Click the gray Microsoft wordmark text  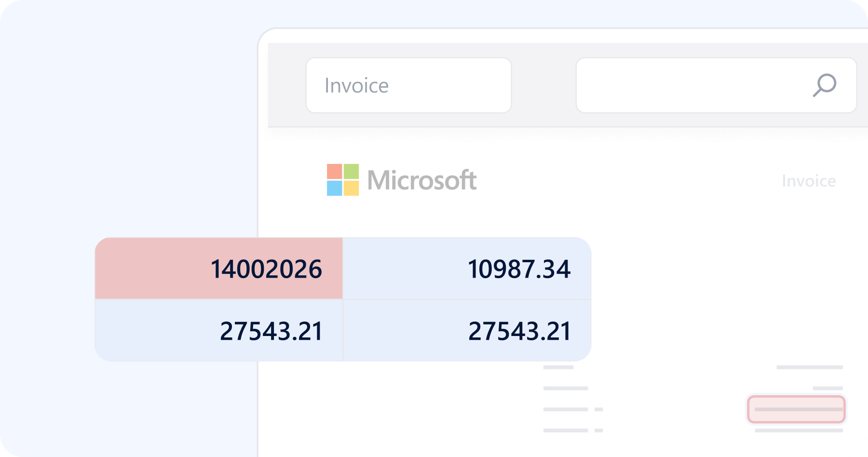point(421,180)
